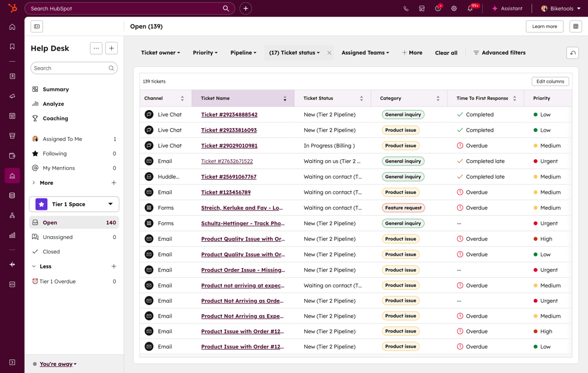
Task: Toggle sorting on the Ticket Name column
Action: pos(285,98)
